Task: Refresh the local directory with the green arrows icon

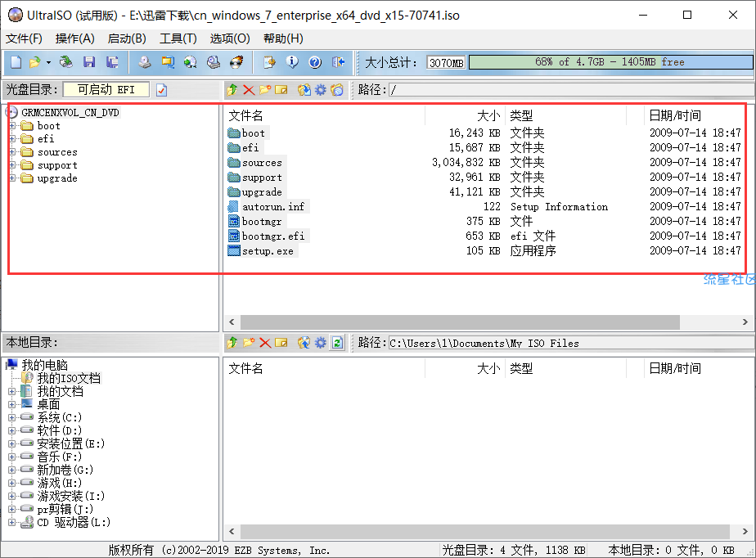Action: click(x=337, y=343)
